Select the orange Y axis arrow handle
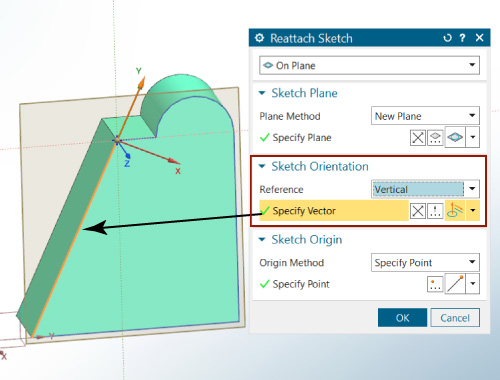The image size is (500, 380). click(142, 82)
